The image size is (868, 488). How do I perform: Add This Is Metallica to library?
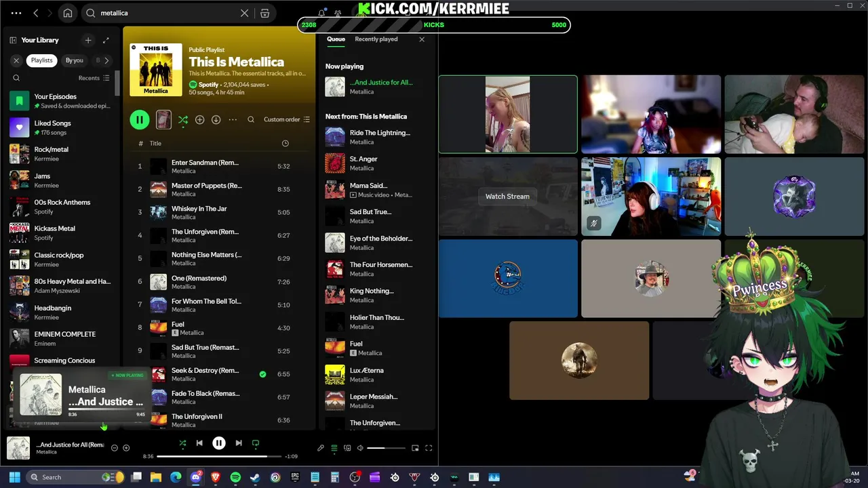[199, 119]
